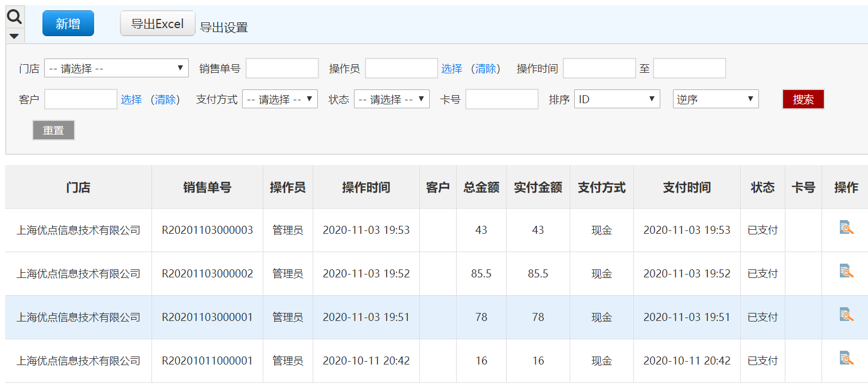Select order number R20201103000001
This screenshot has height=384, width=868.
207,317
